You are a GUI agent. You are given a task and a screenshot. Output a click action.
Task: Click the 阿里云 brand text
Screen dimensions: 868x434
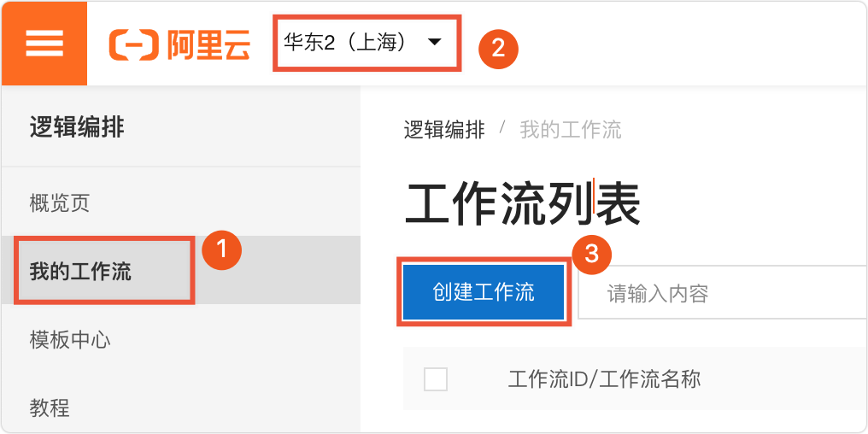209,44
